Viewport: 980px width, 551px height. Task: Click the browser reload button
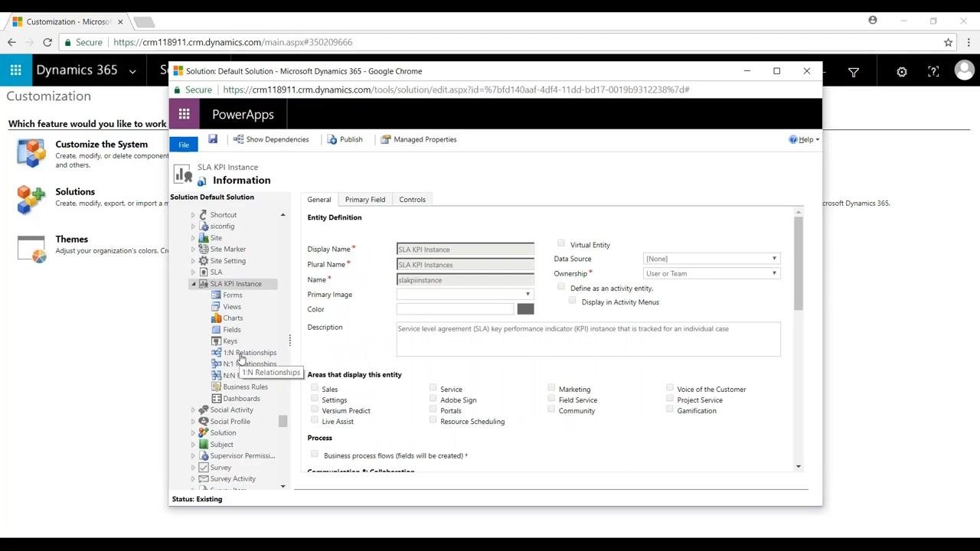click(x=47, y=43)
